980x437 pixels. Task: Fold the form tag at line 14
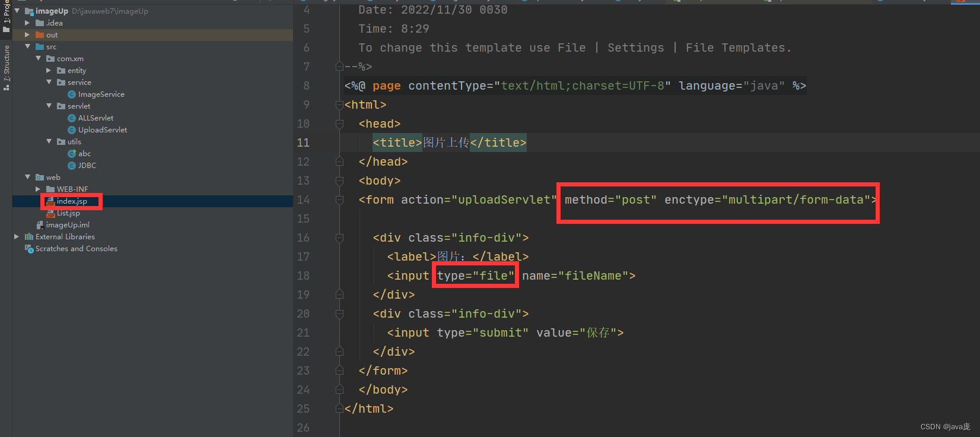(339, 200)
